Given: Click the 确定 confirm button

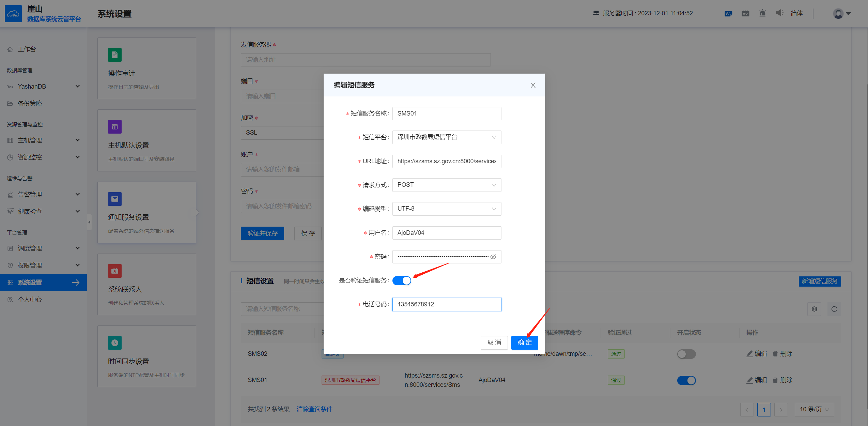Looking at the screenshot, I should [524, 343].
